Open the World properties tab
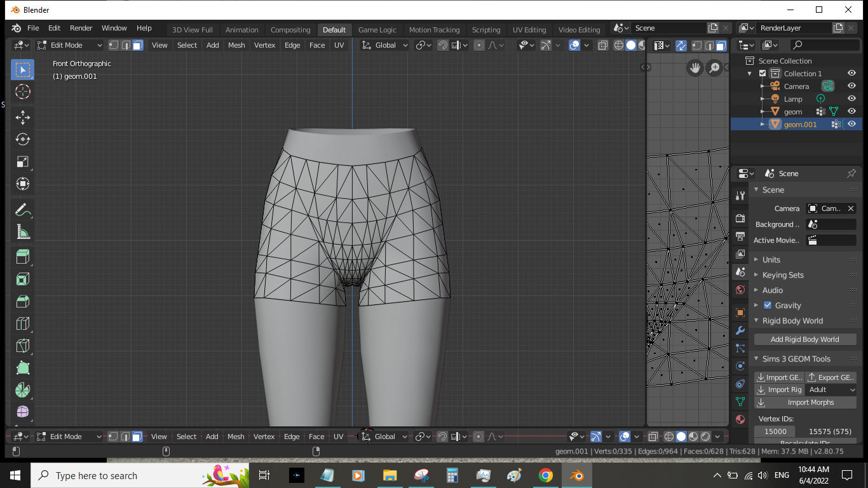Screen dimensions: 868x488 point(740,290)
